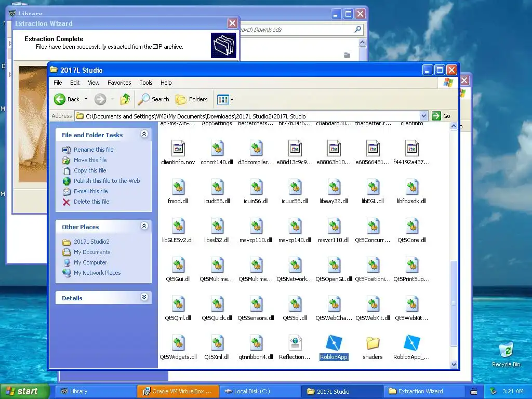Select the Reflection file icon
Viewport: 532px width, 399px height.
pos(295,343)
